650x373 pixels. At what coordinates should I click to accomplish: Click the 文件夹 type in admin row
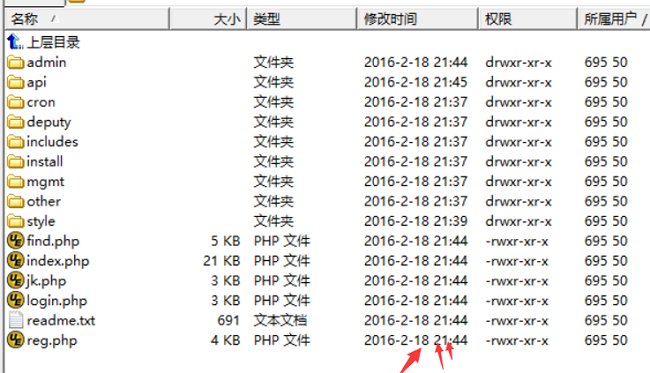tap(274, 62)
